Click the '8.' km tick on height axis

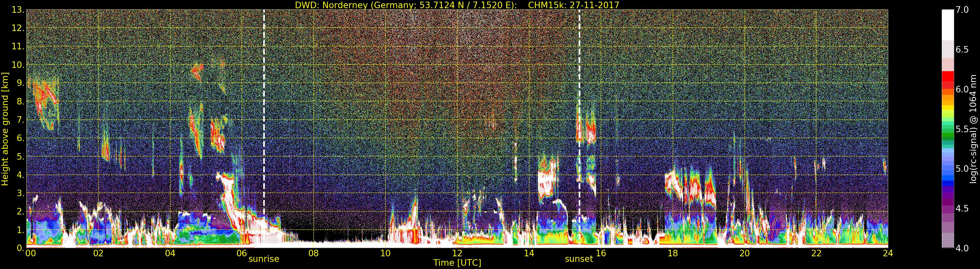coord(20,102)
